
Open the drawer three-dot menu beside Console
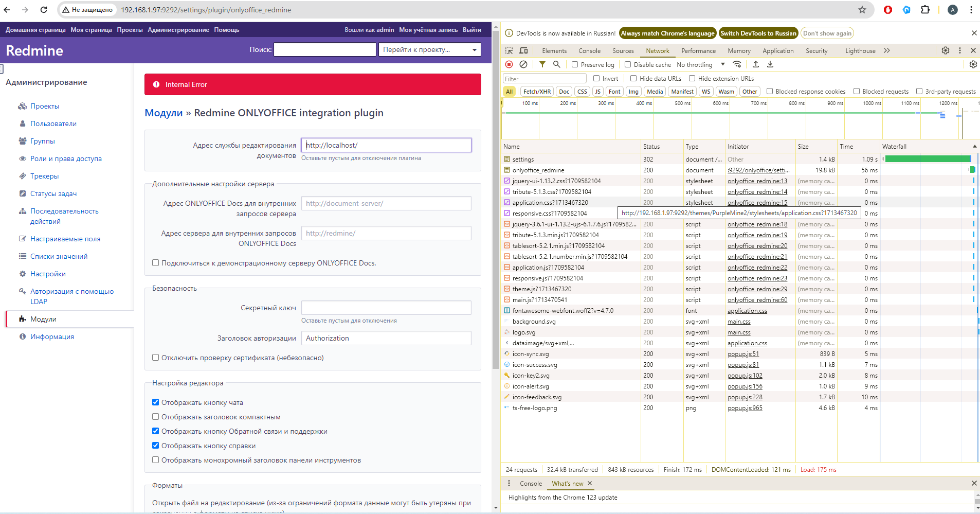(509, 483)
